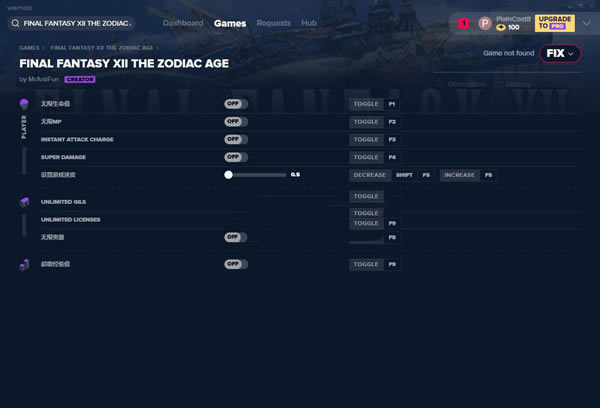Viewport: 600px width, 408px height.
Task: Open MrAntiFun creator link
Action: [x=43, y=79]
